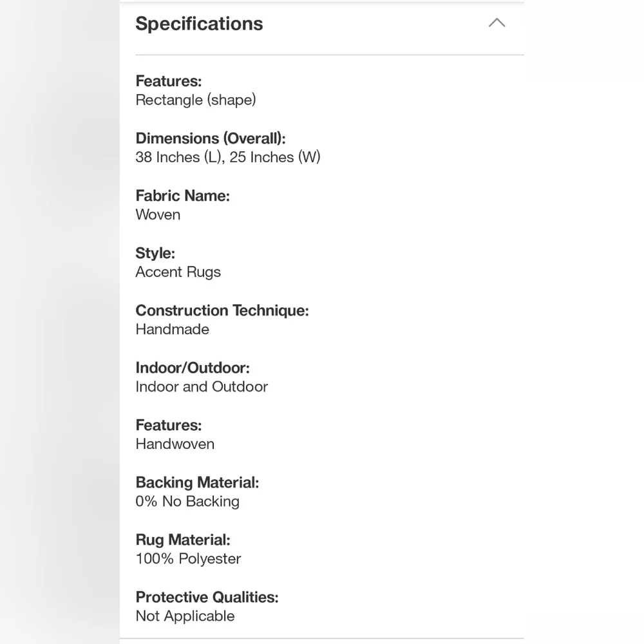Click the Backing Material label
The width and height of the screenshot is (644, 644).
click(x=198, y=482)
